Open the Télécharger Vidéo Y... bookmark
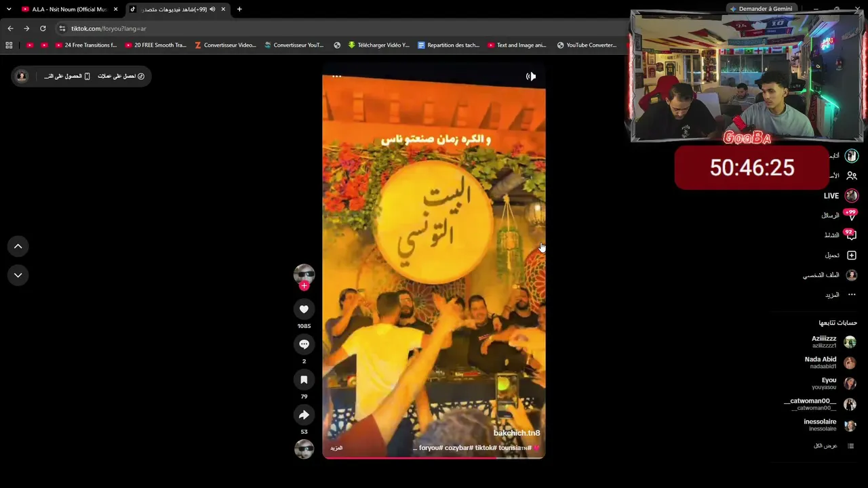This screenshot has width=868, height=488. tap(378, 45)
